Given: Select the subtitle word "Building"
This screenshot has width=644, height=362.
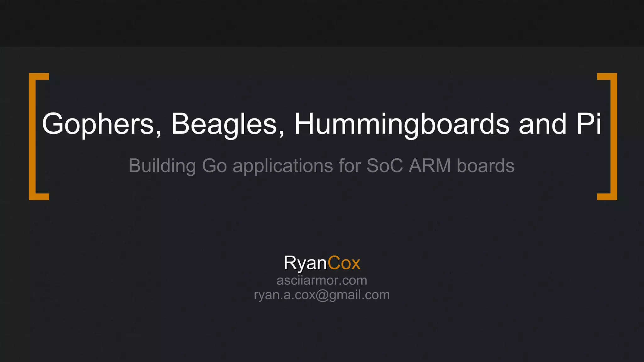Looking at the screenshot, I should coord(162,167).
